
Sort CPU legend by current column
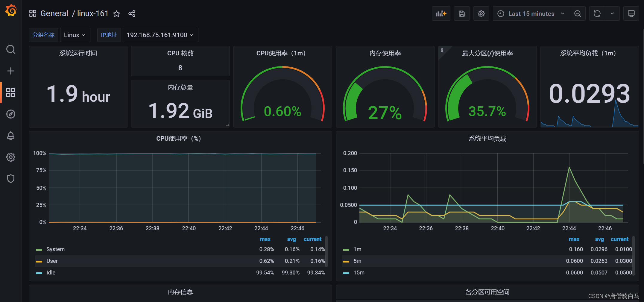click(312, 239)
